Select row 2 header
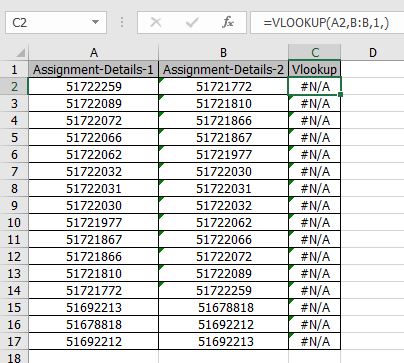 (x=14, y=86)
